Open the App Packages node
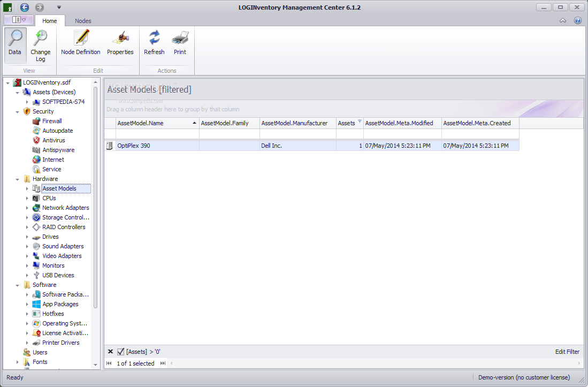This screenshot has width=588, height=387. coord(60,304)
